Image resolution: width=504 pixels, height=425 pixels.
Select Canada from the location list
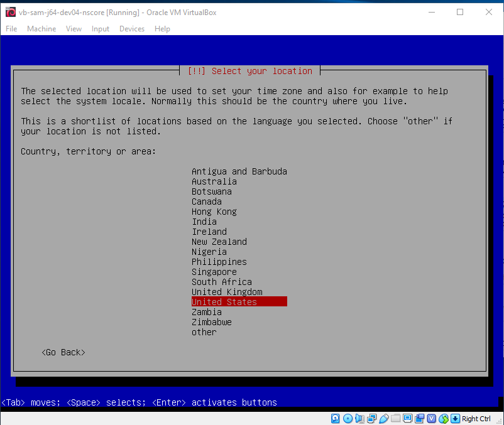[x=206, y=202]
